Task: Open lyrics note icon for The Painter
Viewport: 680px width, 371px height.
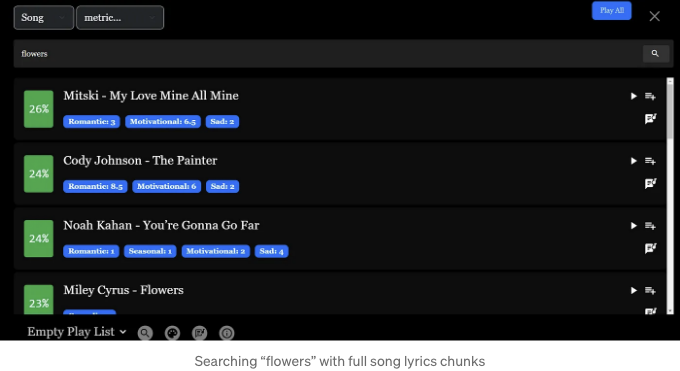Action: pos(650,184)
